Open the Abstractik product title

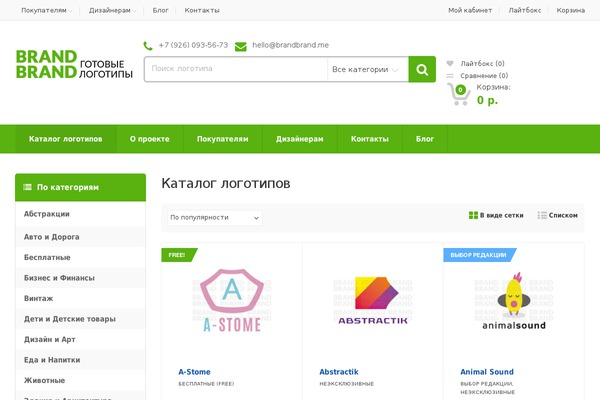(339, 372)
